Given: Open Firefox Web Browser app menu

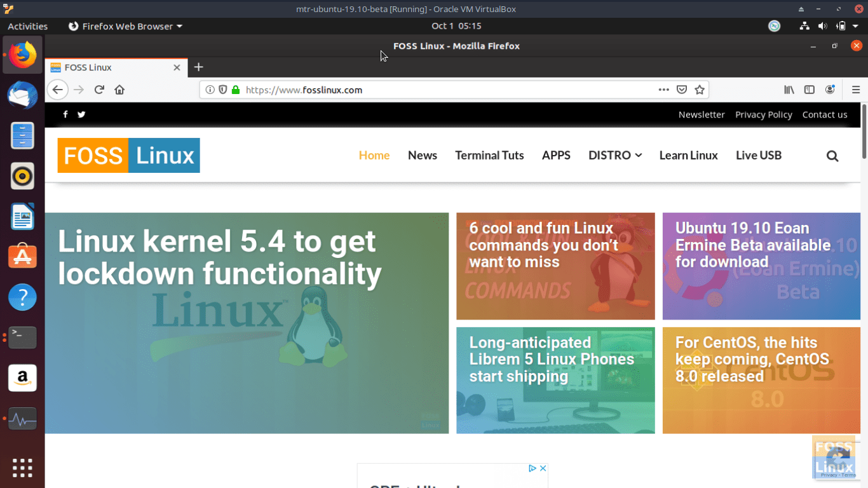Looking at the screenshot, I should point(125,26).
